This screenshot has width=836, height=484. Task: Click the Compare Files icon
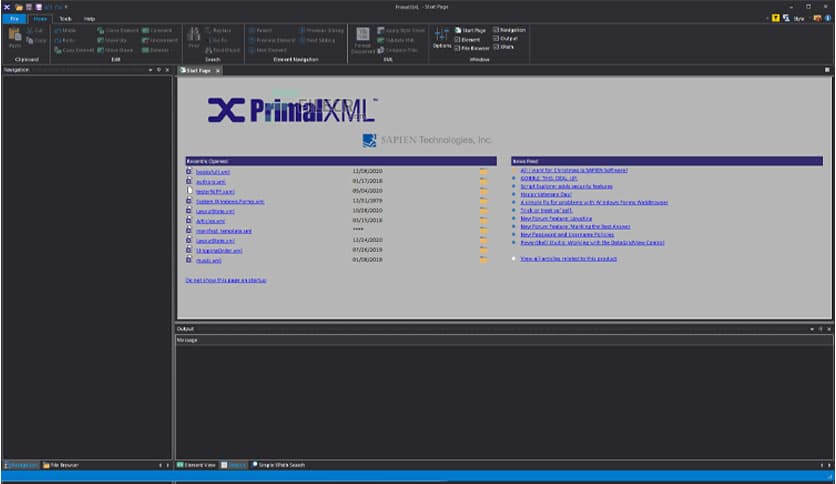(381, 50)
